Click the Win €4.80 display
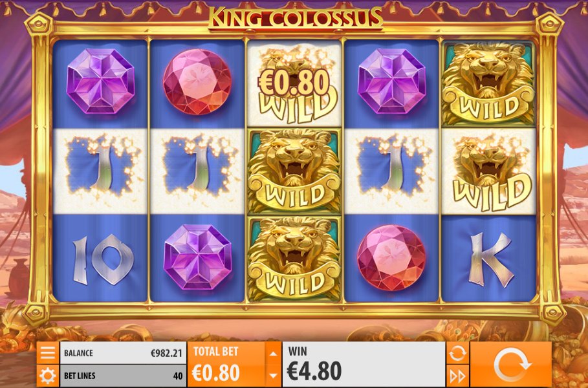 pos(364,364)
